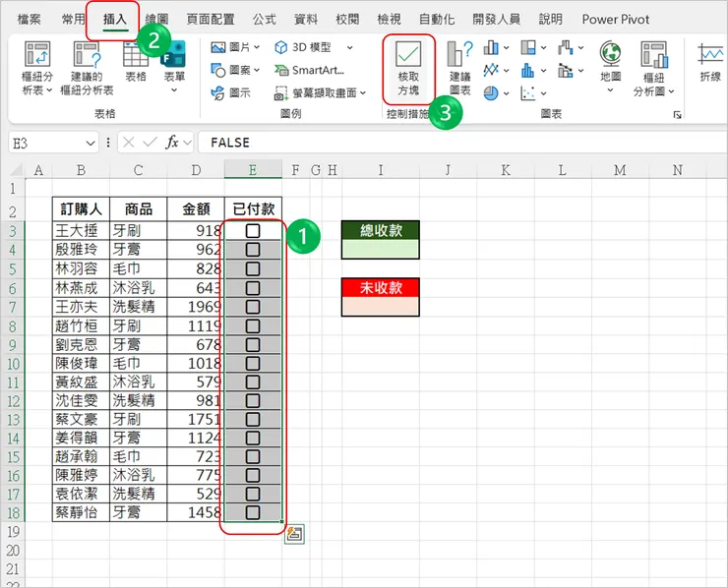The image size is (728, 588).
Task: Click the formula bar showing FALSE
Action: (462, 143)
